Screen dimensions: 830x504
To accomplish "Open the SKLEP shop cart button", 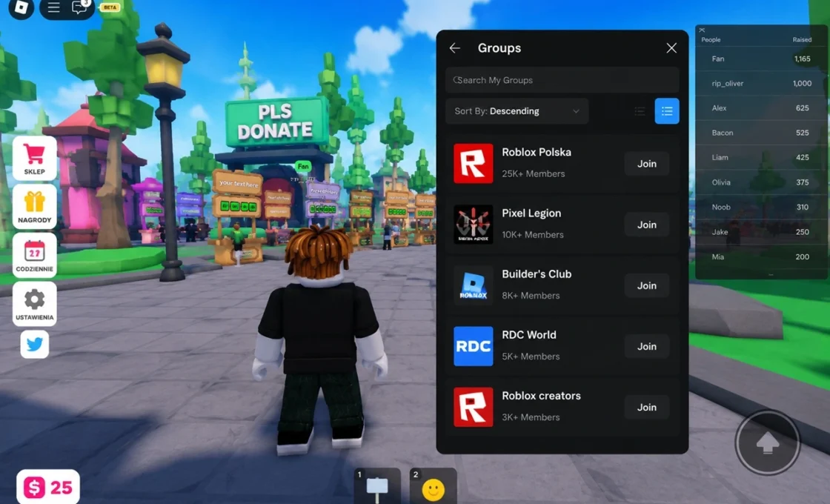I will coord(34,158).
